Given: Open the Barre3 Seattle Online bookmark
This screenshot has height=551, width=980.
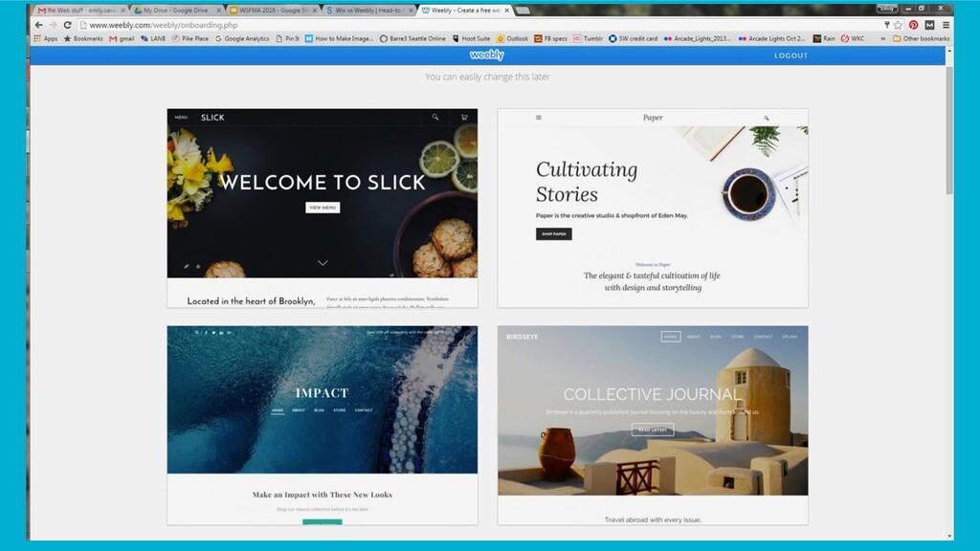Looking at the screenshot, I should pos(412,38).
